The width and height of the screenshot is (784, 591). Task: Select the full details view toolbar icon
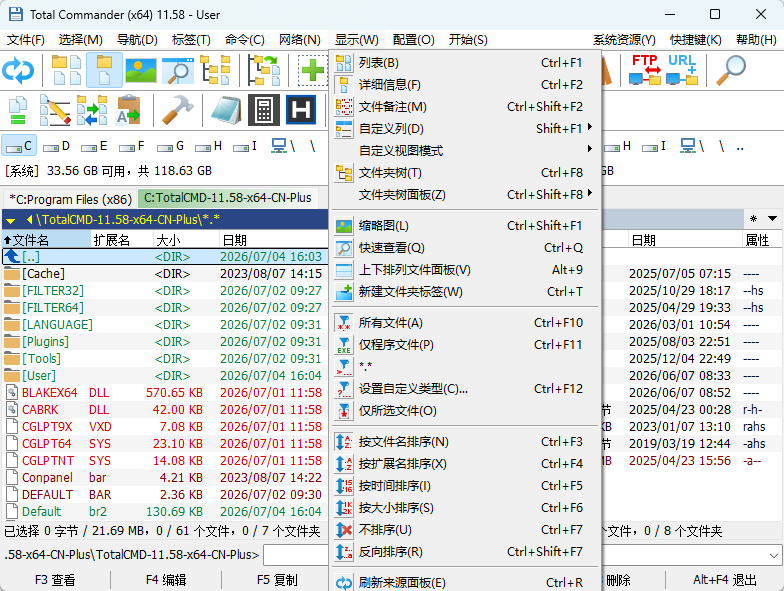(104, 70)
